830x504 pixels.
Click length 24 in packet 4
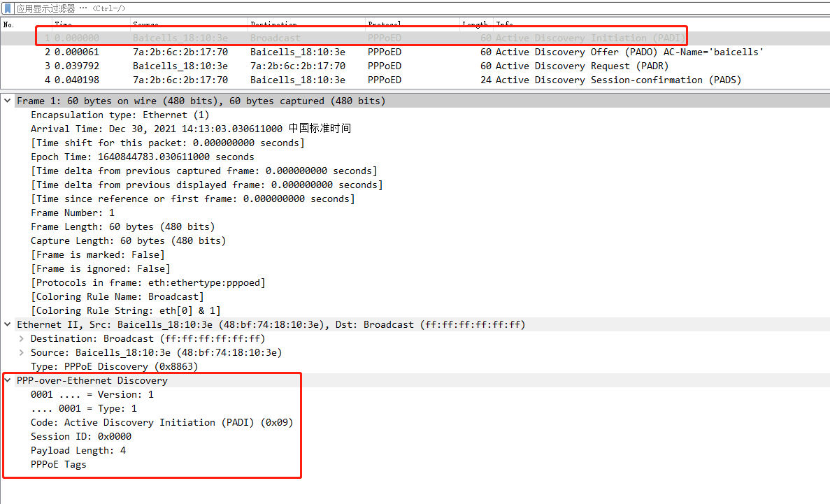[486, 80]
